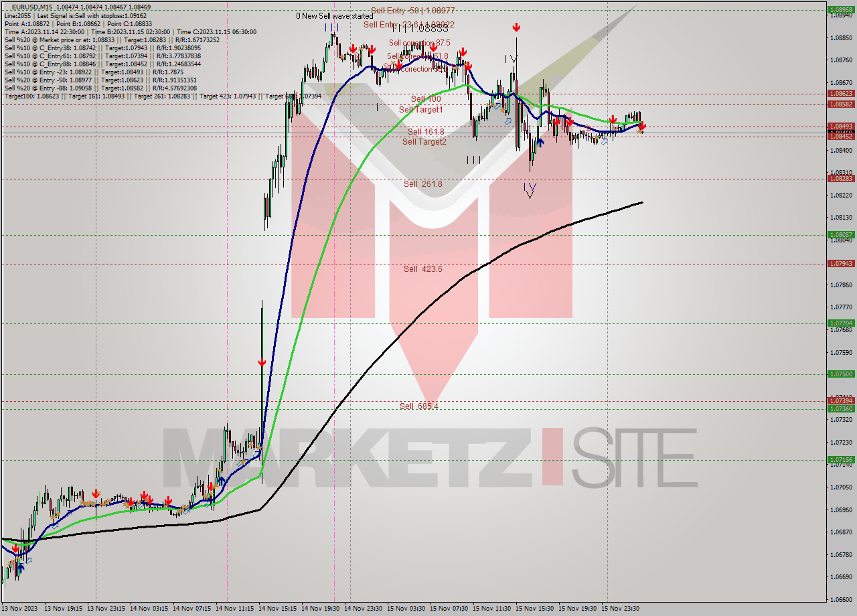Click the '13 Nov 2023' time axis label
857x616 pixels.
[x=19, y=608]
